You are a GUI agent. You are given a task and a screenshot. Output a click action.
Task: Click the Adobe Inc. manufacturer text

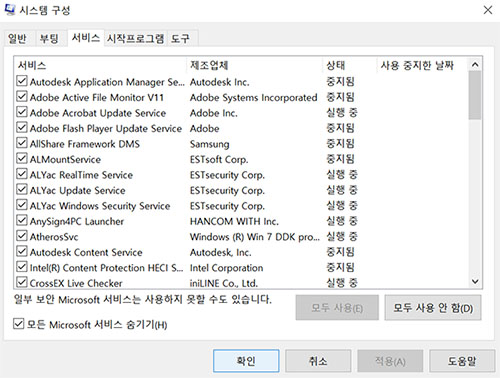click(x=214, y=113)
